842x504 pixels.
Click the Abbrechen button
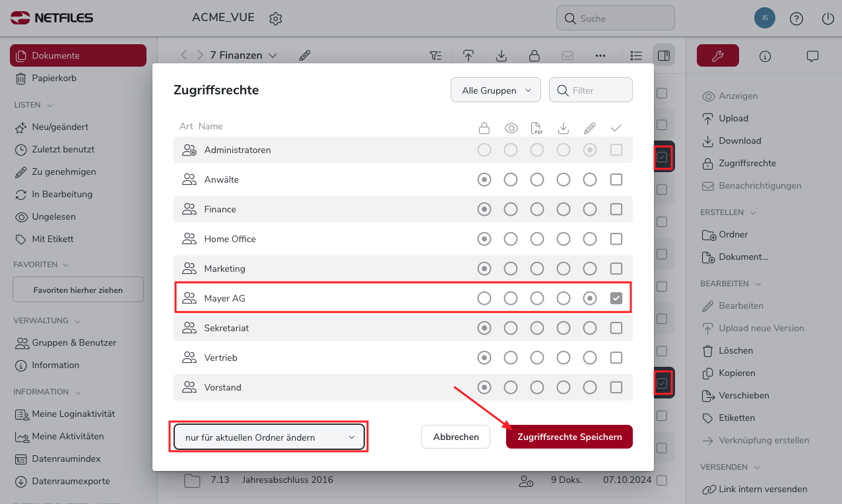[455, 437]
